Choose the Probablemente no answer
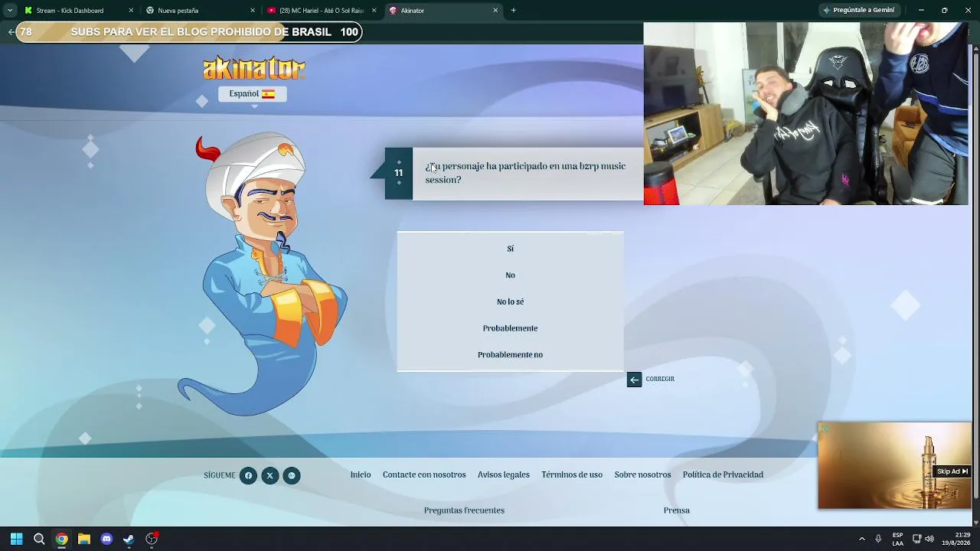 (x=510, y=355)
